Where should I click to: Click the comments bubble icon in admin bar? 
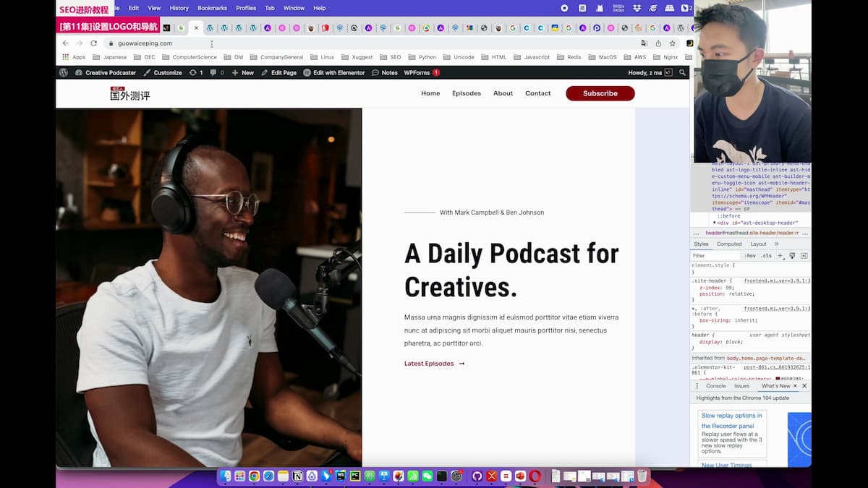(213, 73)
